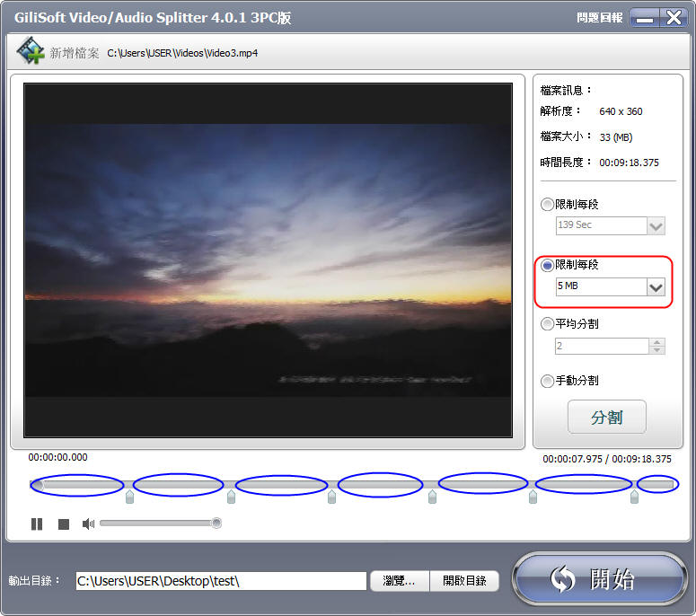Select the 手動分割 manual split option

click(x=547, y=381)
